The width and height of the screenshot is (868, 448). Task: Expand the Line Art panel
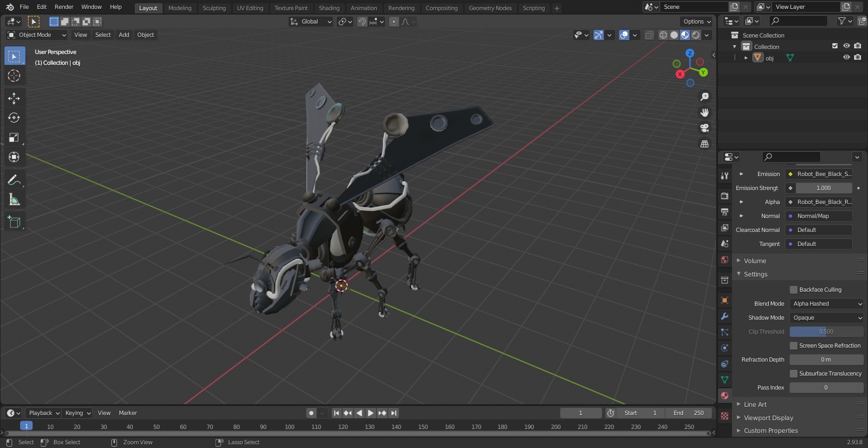(755, 404)
